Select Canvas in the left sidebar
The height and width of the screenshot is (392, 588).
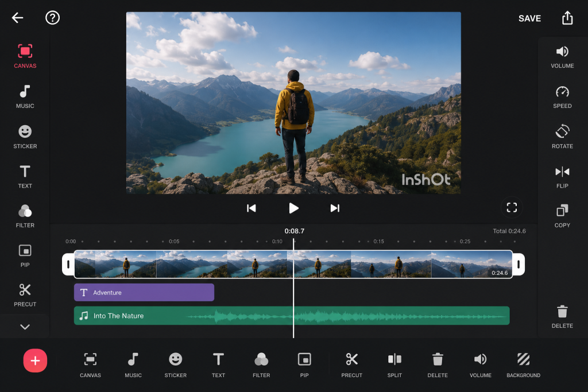25,56
